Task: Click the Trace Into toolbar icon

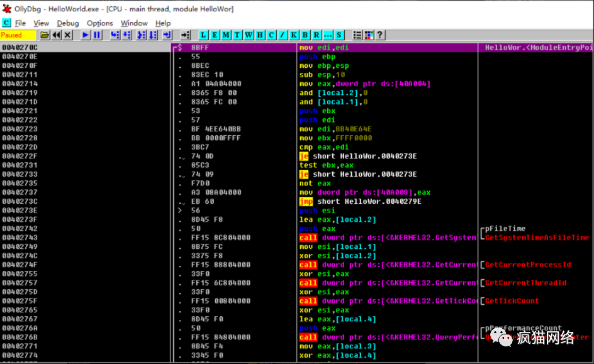Action: (142, 35)
